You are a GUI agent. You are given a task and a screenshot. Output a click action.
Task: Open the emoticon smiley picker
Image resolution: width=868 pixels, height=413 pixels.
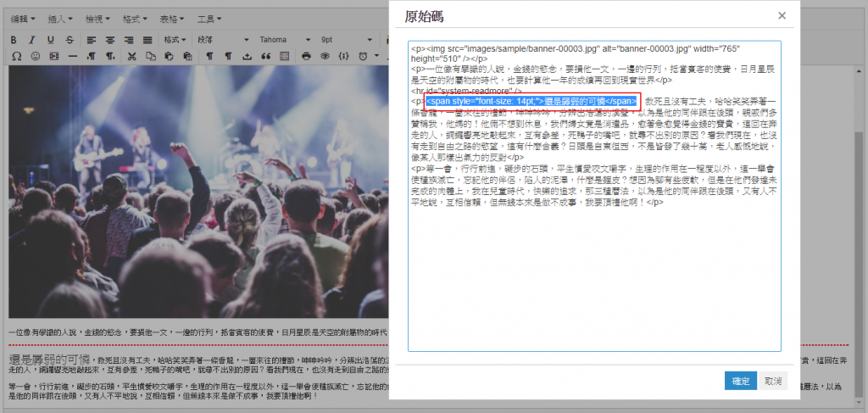click(35, 56)
